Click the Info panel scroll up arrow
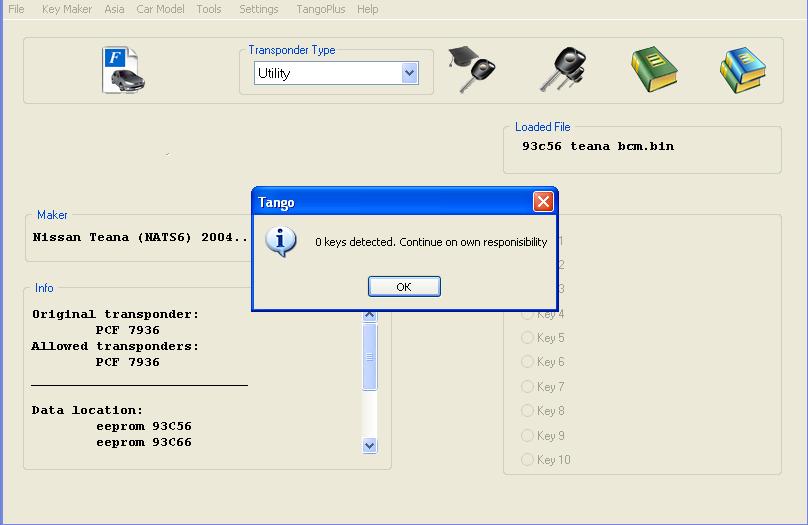The image size is (808, 525). (369, 315)
